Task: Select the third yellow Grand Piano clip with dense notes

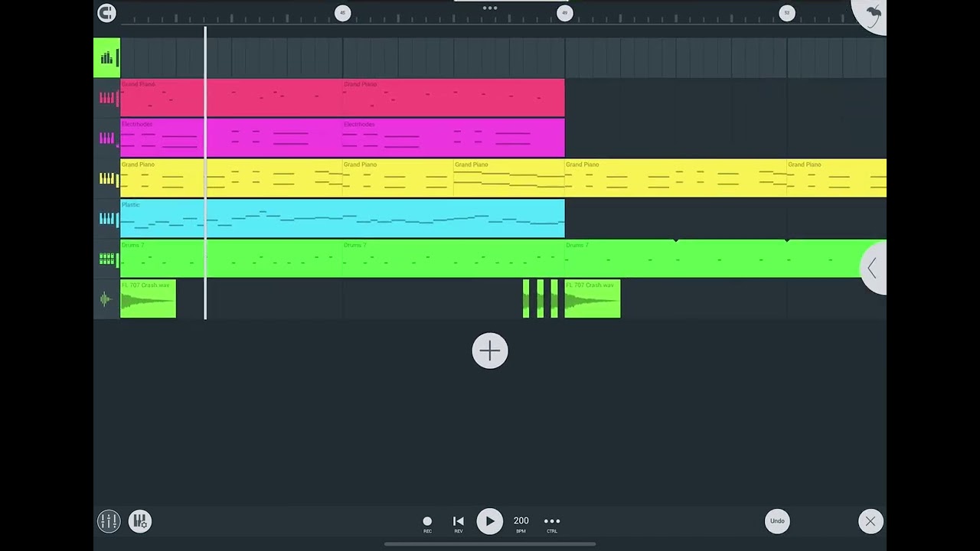Action: 509,178
